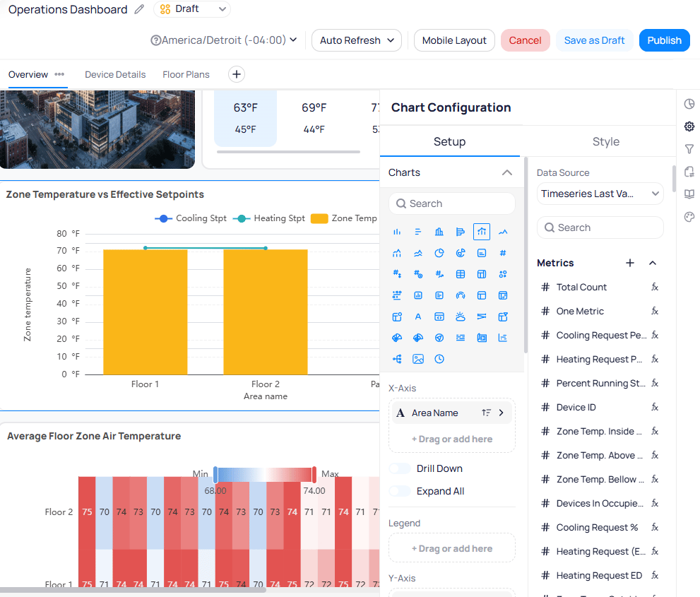
Task: Choose the plain hash number-card icon
Action: 503,253
